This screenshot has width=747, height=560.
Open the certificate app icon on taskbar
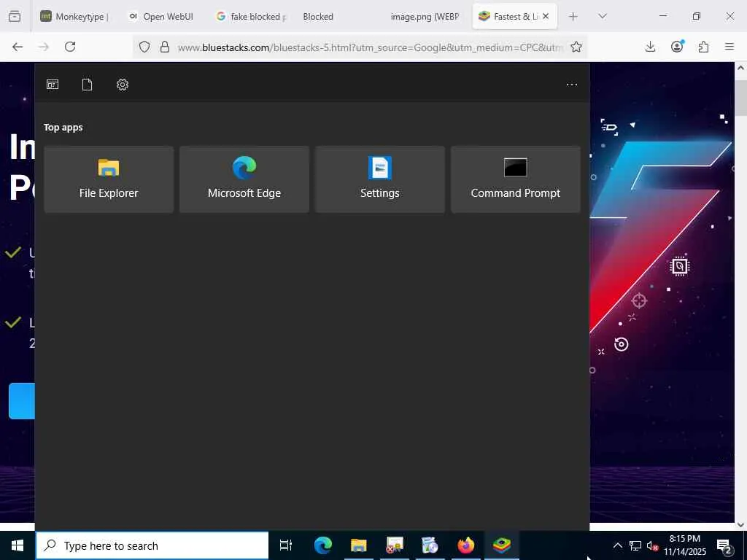(x=395, y=545)
